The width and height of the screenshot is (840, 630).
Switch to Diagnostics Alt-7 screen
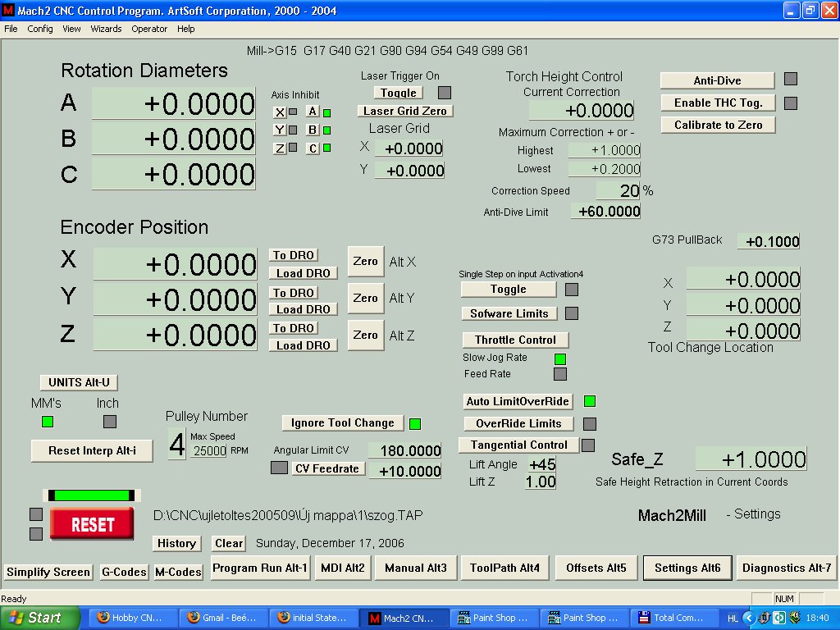[x=787, y=568]
